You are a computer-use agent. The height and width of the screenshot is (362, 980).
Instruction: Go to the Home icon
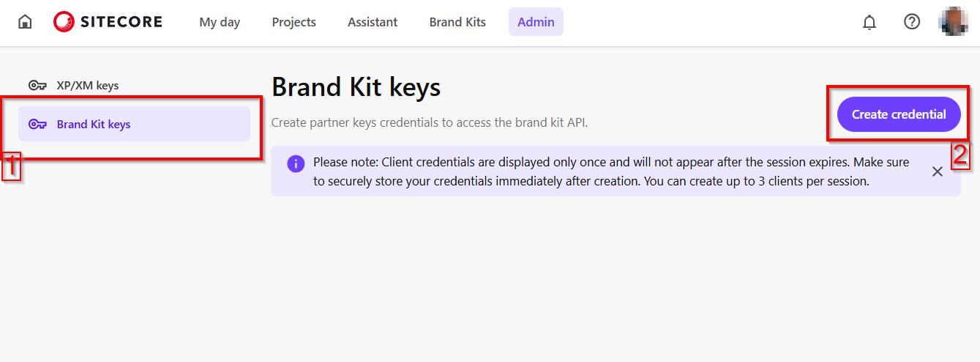25,22
